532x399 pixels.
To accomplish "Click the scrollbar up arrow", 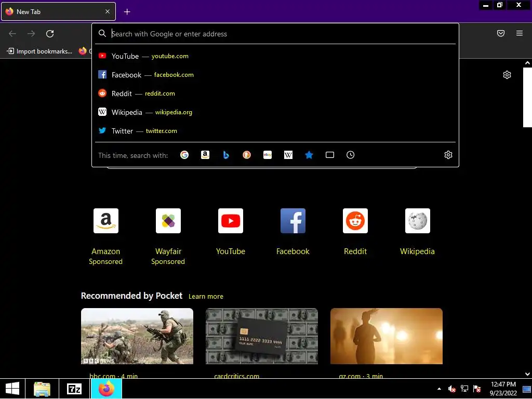I will click(527, 63).
